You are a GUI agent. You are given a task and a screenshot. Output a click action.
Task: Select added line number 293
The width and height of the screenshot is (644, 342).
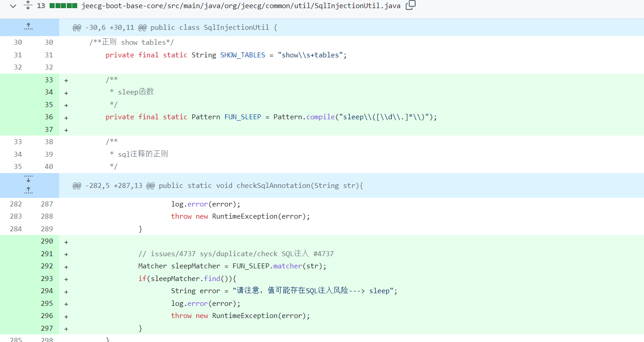[x=46, y=279]
